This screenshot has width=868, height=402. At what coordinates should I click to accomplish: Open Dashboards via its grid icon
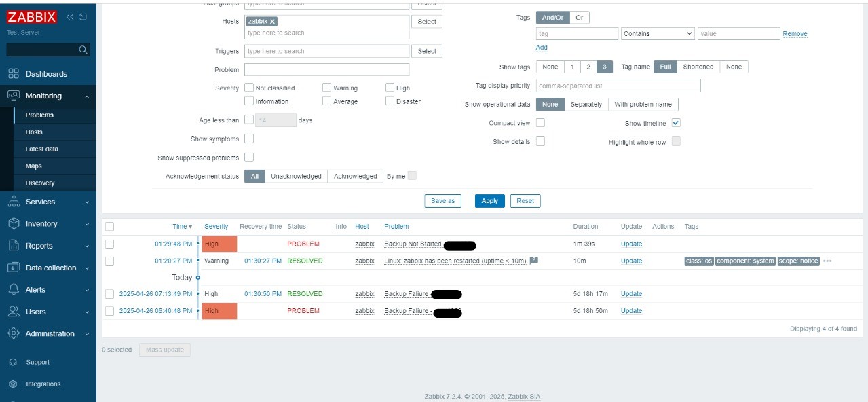click(14, 74)
